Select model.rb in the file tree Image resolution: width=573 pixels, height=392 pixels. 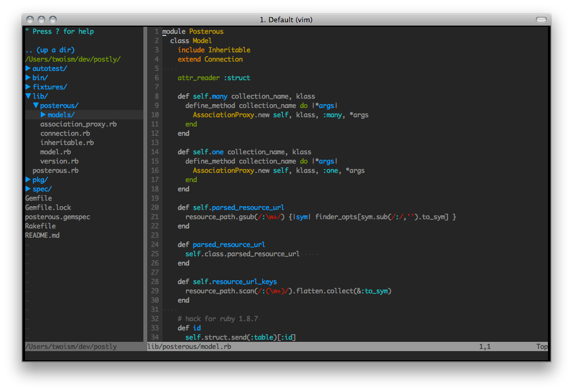click(x=56, y=152)
